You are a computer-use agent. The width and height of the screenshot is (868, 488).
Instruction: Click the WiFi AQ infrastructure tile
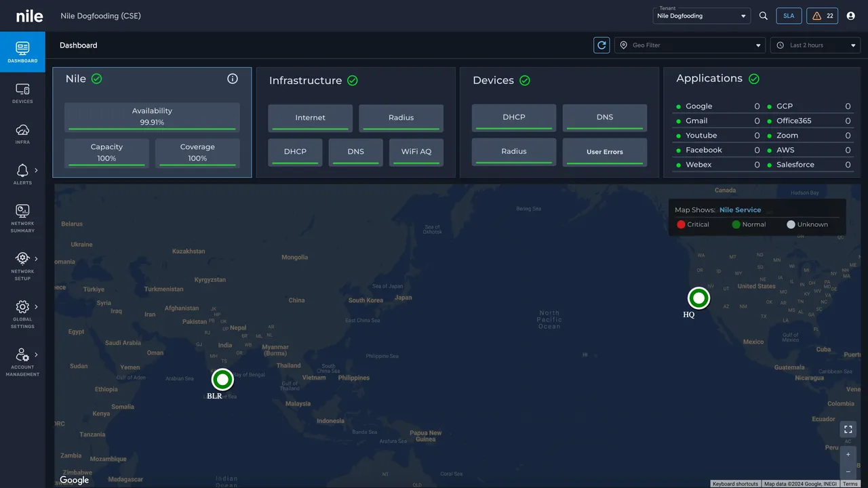416,152
